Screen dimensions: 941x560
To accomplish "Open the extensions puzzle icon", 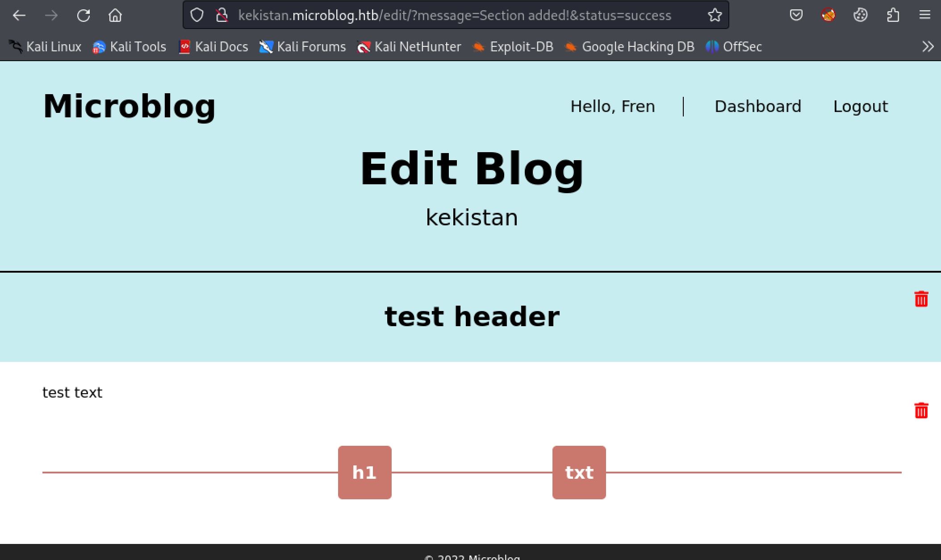I will (x=892, y=16).
